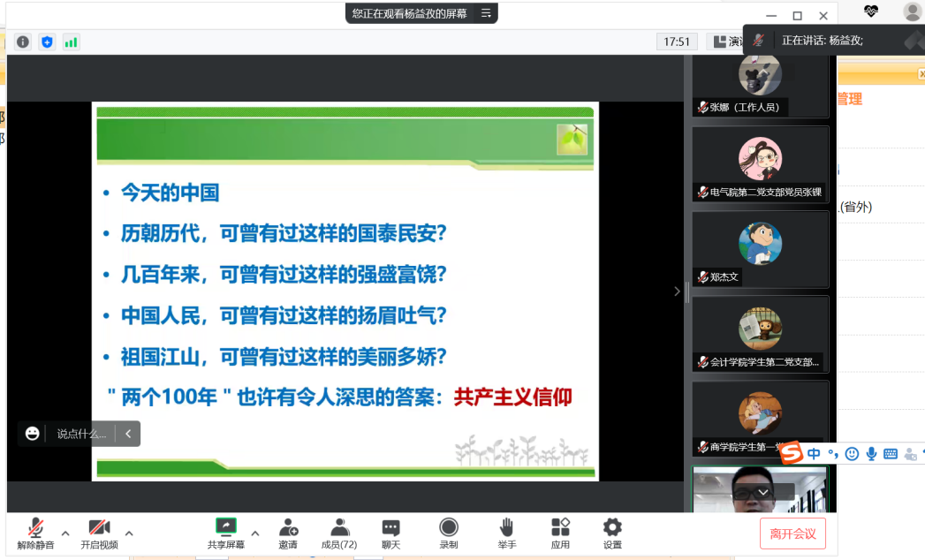Open the screen-viewing options menu at top
This screenshot has height=560, width=925.
(485, 13)
